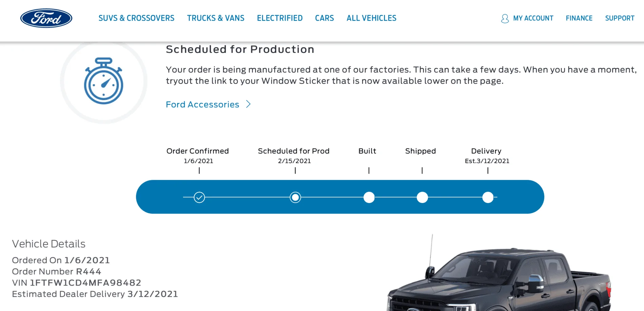Select the My Account person icon

coord(504,19)
